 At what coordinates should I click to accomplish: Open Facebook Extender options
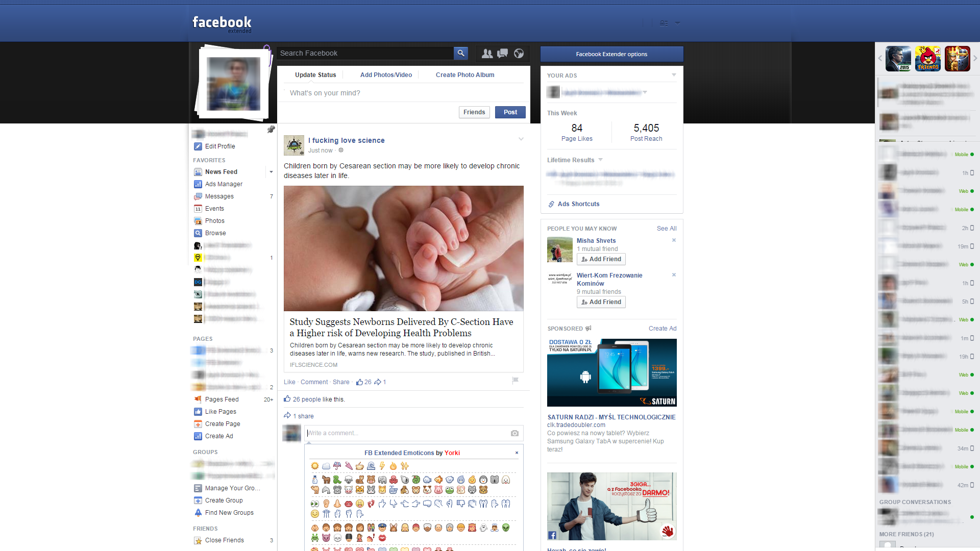click(x=611, y=54)
